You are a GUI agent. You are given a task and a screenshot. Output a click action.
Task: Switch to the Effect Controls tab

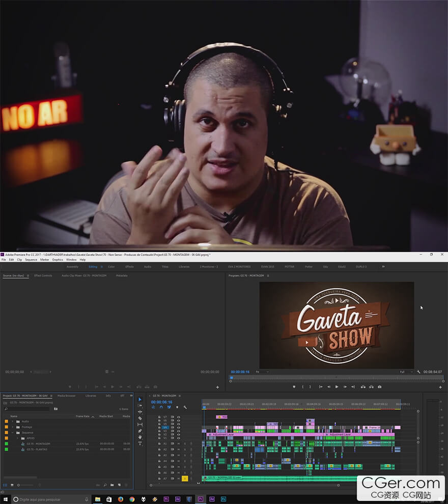click(x=43, y=275)
